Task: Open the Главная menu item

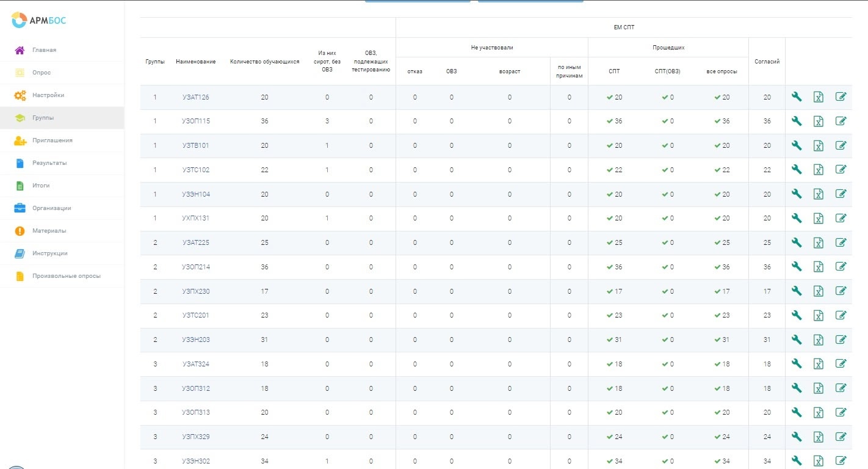Action: pos(44,50)
